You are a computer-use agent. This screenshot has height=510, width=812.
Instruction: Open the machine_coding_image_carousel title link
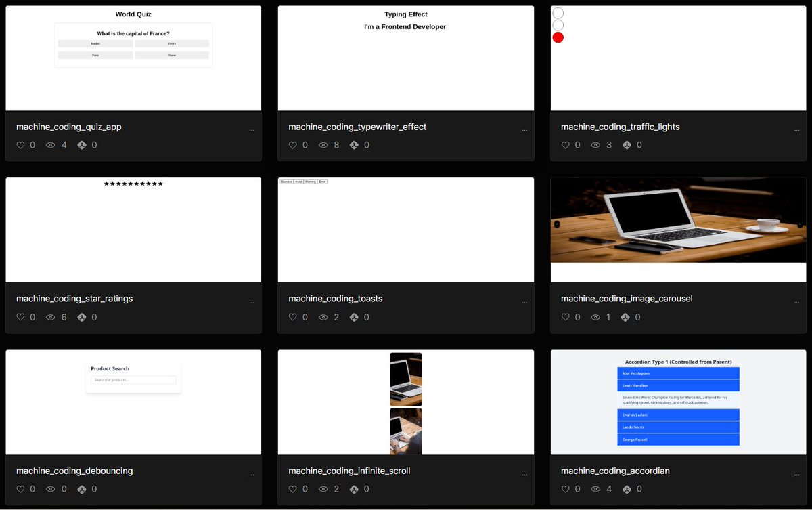click(x=627, y=299)
